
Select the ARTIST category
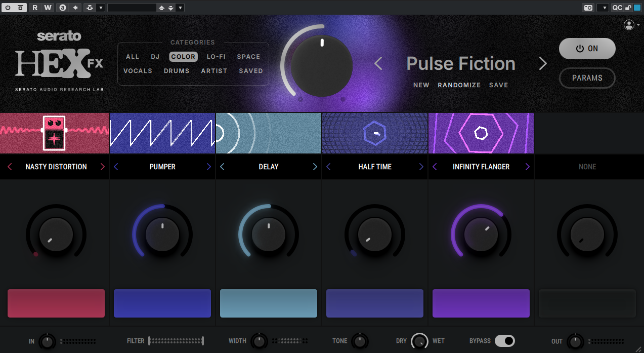click(x=214, y=71)
